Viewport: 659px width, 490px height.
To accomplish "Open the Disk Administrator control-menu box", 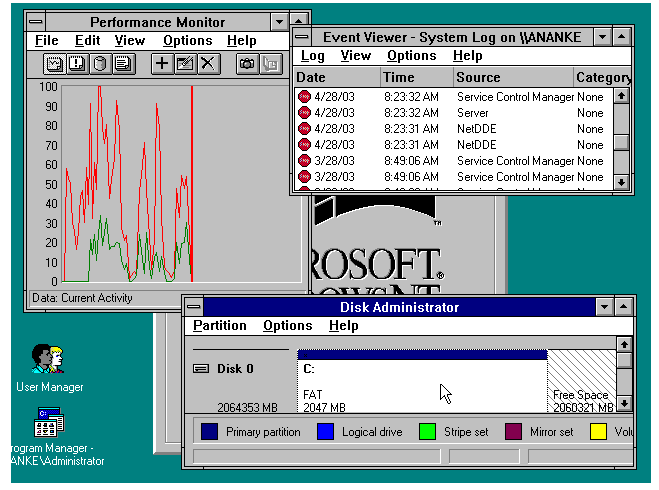I will [x=195, y=307].
